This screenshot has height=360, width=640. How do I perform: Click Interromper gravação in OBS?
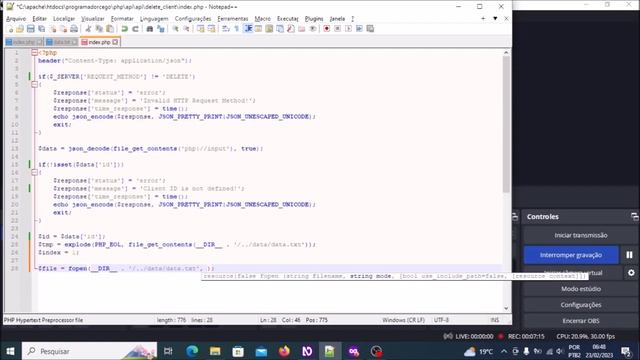coord(571,255)
